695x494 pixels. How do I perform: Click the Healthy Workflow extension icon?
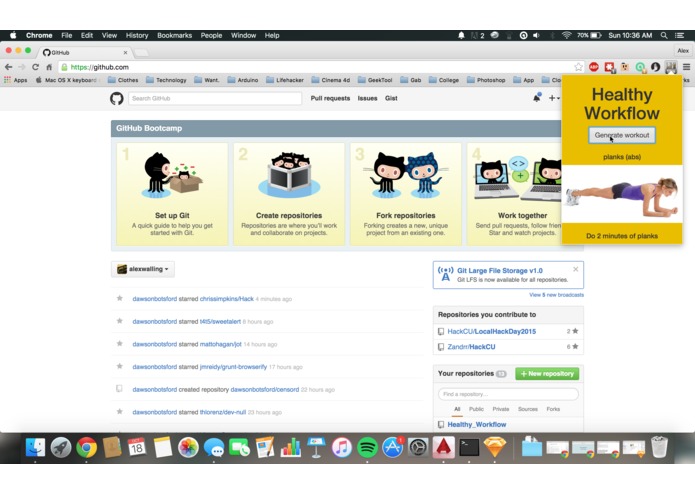[x=671, y=67]
